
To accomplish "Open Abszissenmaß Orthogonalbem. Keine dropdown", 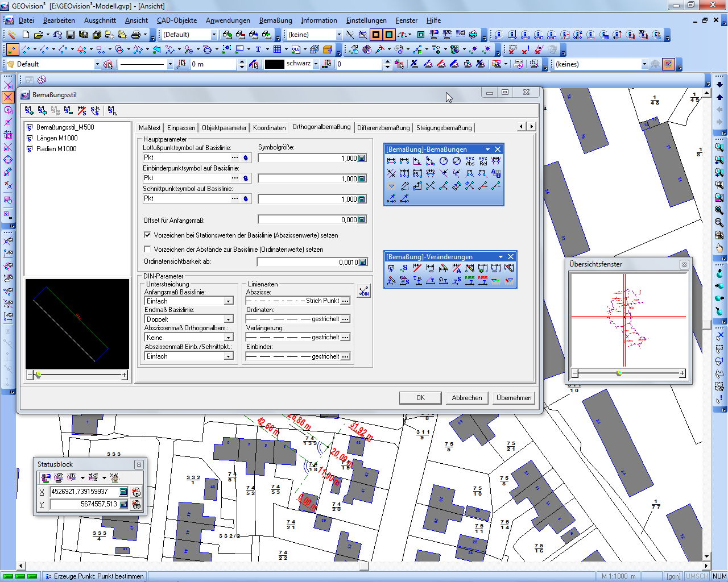I will click(x=229, y=338).
